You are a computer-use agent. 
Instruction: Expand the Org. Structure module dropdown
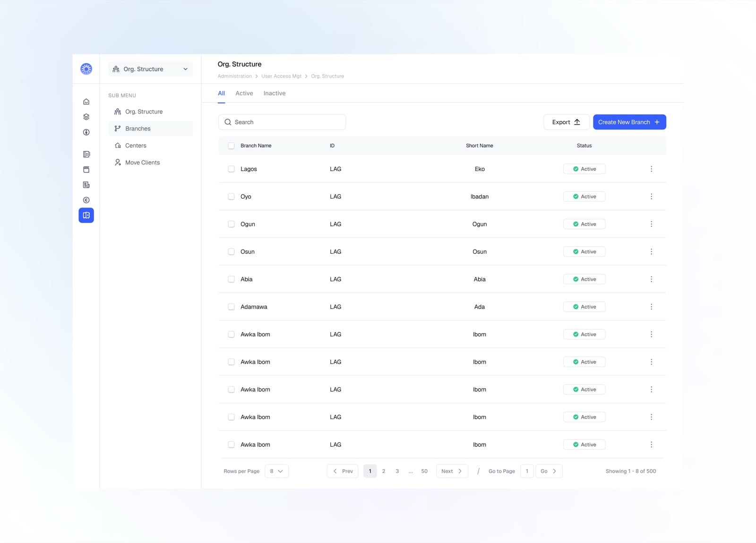(151, 69)
